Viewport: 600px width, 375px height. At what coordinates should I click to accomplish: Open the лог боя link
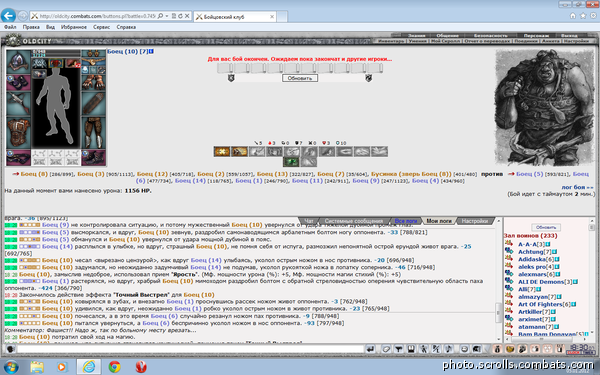click(577, 187)
